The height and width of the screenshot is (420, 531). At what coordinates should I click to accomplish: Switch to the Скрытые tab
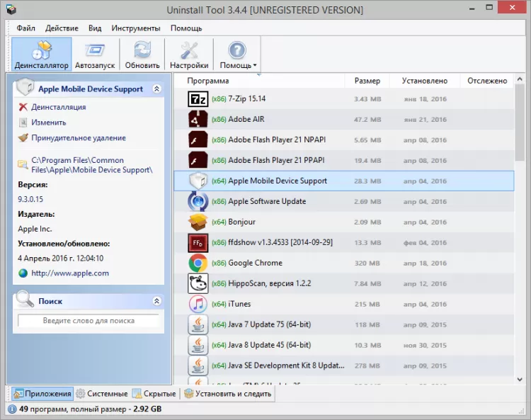click(154, 394)
